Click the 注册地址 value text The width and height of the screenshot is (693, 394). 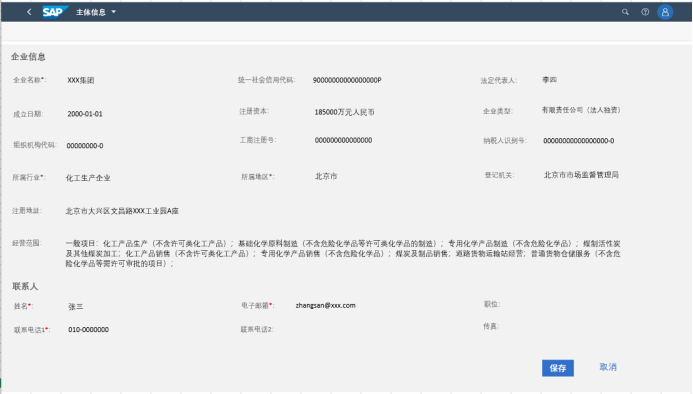(x=122, y=211)
